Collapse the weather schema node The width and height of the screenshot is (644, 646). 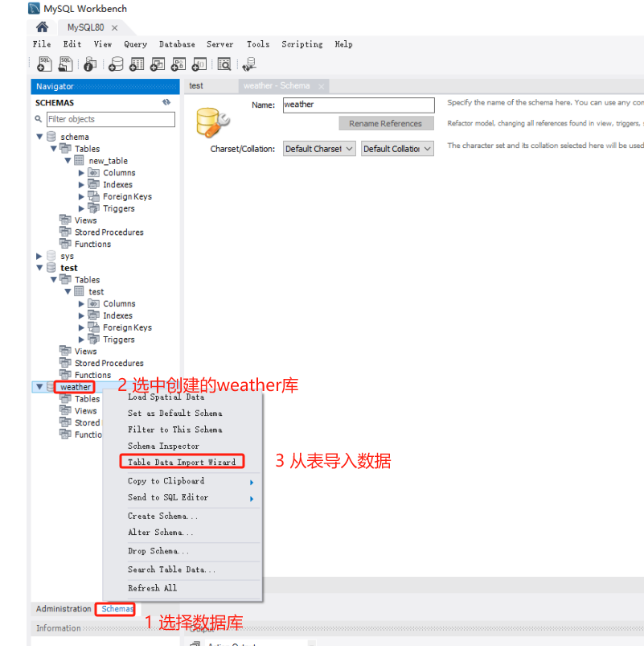[39, 386]
